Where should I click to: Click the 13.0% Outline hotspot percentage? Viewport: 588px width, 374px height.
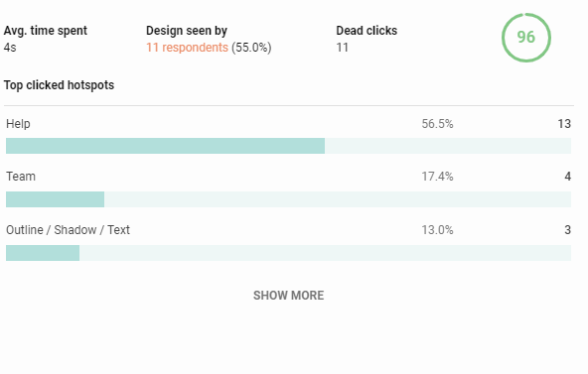click(437, 230)
